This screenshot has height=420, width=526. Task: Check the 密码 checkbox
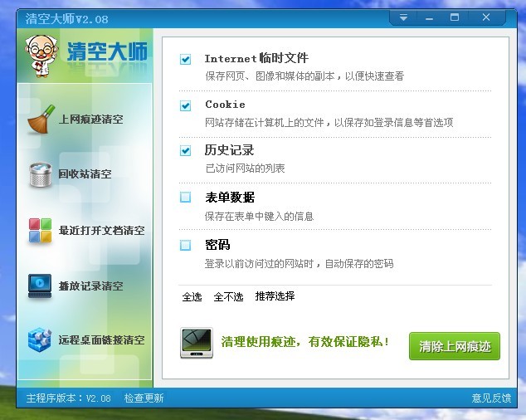pyautogui.click(x=186, y=245)
